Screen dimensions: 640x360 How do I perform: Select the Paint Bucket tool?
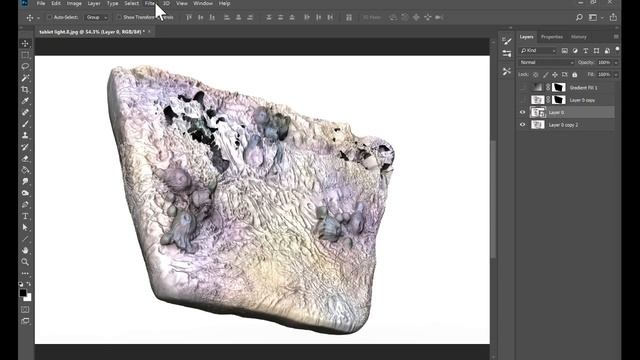[25, 170]
